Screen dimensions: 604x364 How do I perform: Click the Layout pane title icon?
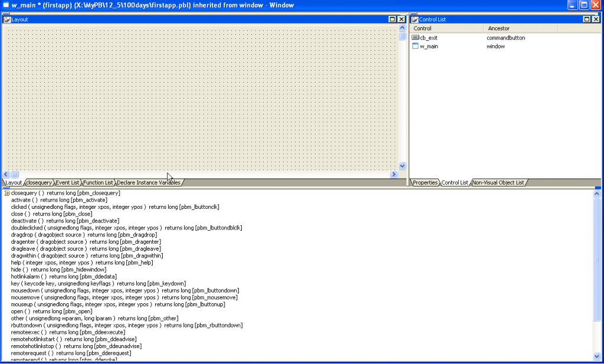click(x=7, y=19)
